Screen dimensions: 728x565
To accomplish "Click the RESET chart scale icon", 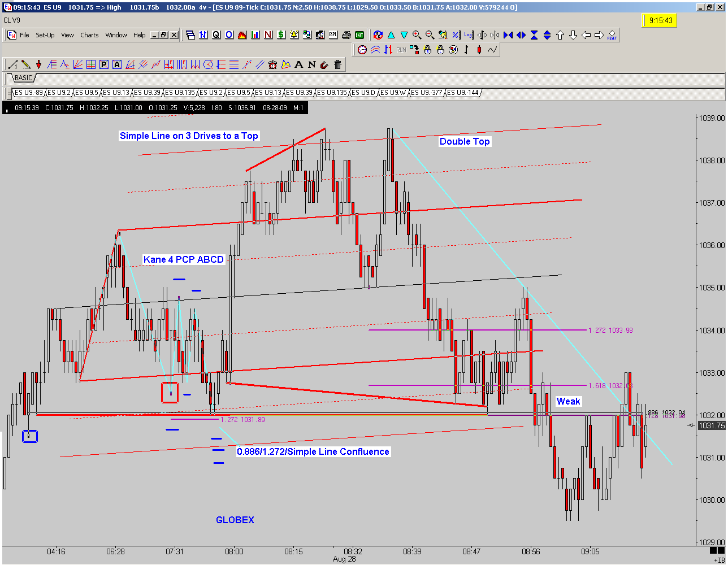I will (612, 35).
